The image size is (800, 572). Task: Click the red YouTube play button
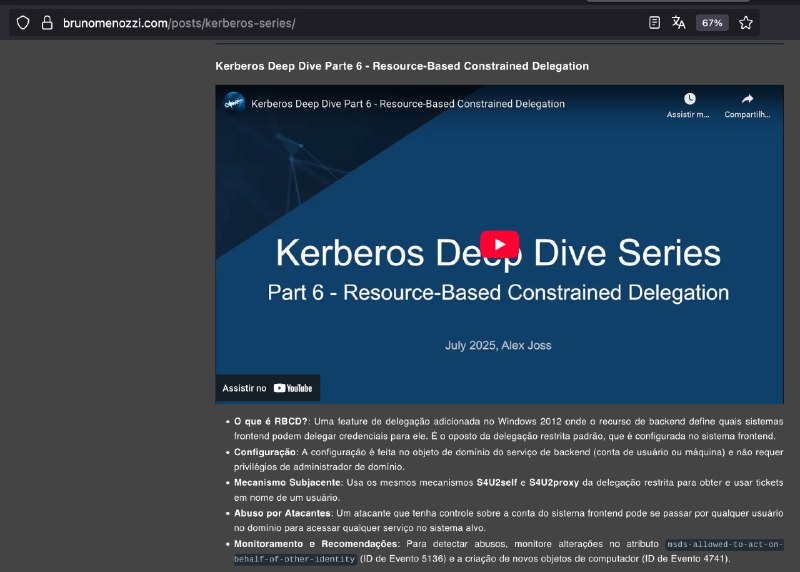pyautogui.click(x=499, y=245)
